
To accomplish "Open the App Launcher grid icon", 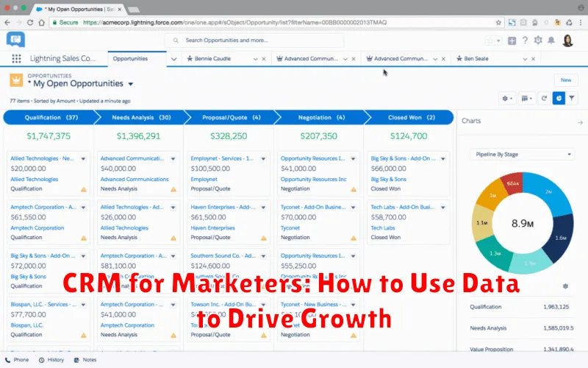I will point(16,59).
